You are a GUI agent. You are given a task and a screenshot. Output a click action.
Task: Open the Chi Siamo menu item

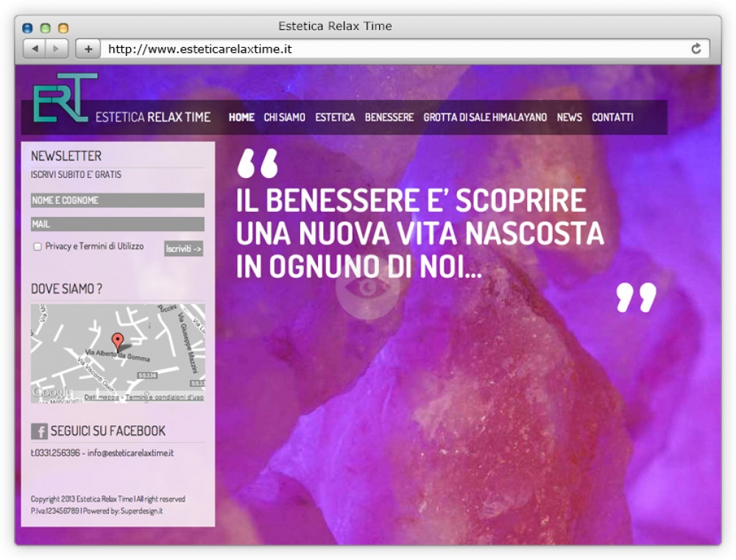coord(284,117)
